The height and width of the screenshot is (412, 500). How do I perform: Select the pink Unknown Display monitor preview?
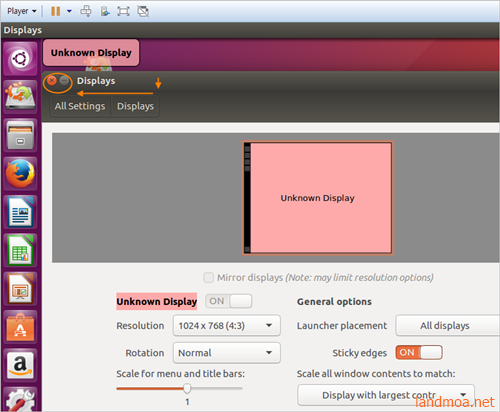(317, 198)
